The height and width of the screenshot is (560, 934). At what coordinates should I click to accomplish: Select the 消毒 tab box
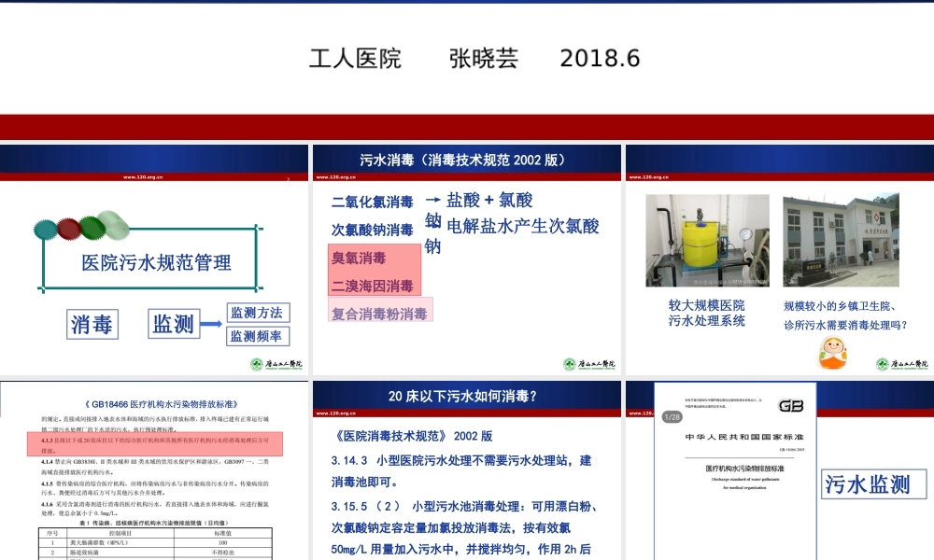pos(91,323)
